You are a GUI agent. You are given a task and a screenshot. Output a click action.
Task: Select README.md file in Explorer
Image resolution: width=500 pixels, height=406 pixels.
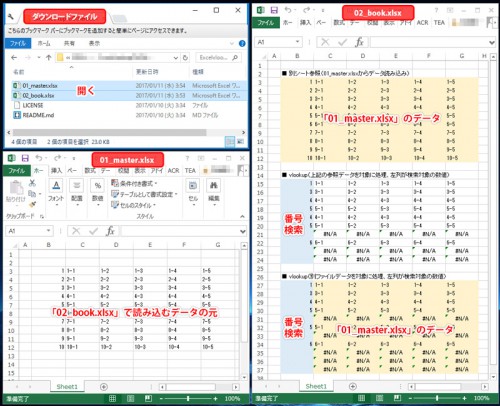pos(130,115)
